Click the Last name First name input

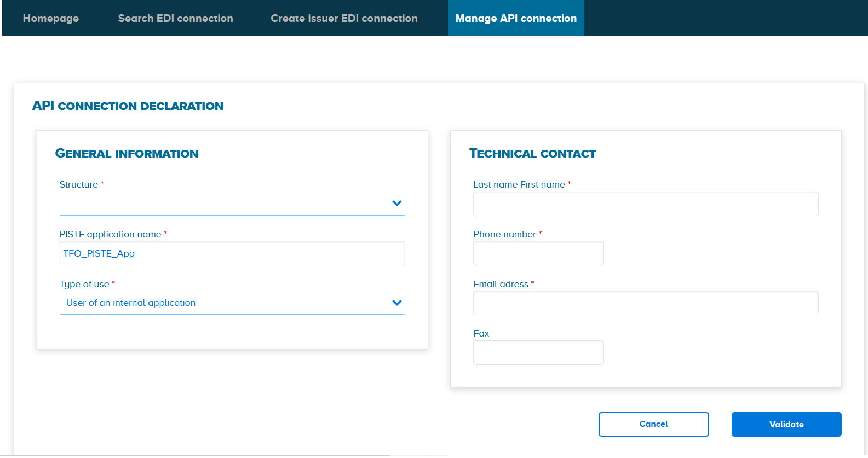coord(645,204)
